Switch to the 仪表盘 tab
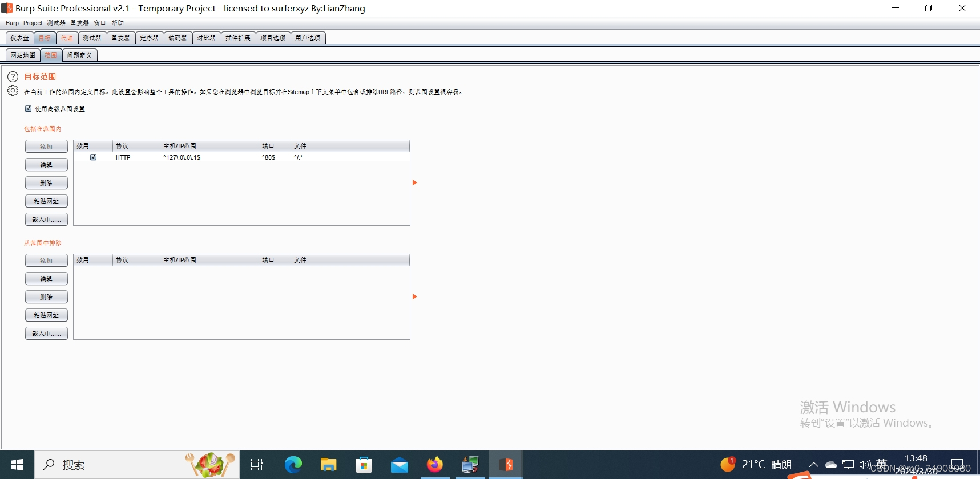Image resolution: width=980 pixels, height=479 pixels. point(19,38)
